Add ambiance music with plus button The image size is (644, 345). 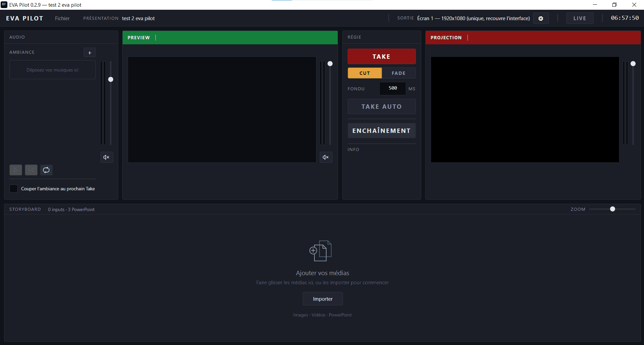tap(90, 53)
